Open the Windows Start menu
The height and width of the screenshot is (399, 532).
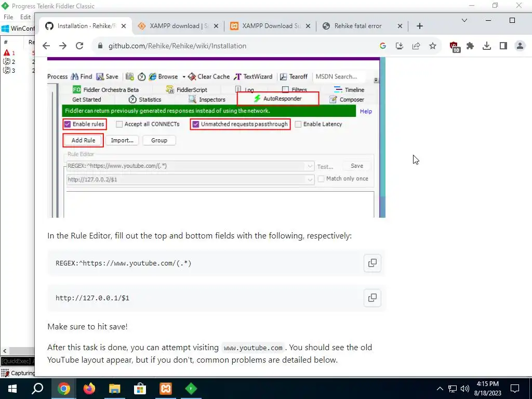[12, 389]
